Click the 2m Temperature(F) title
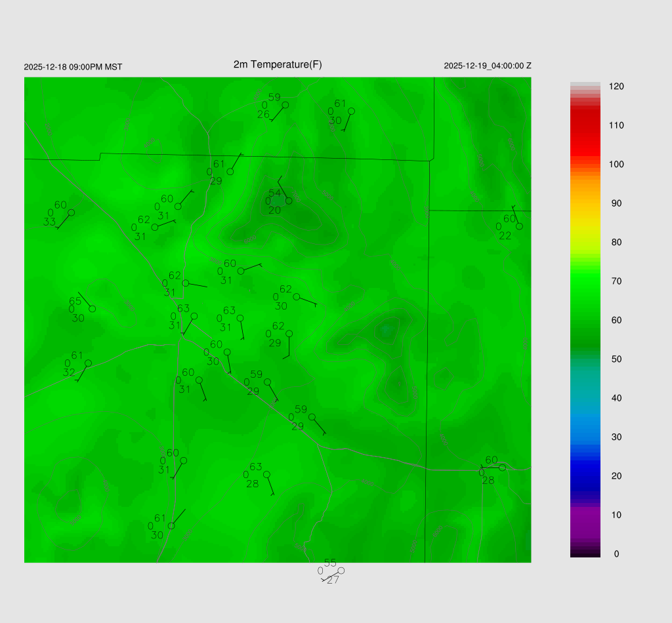Screen dimensions: 672x623 pyautogui.click(x=278, y=64)
